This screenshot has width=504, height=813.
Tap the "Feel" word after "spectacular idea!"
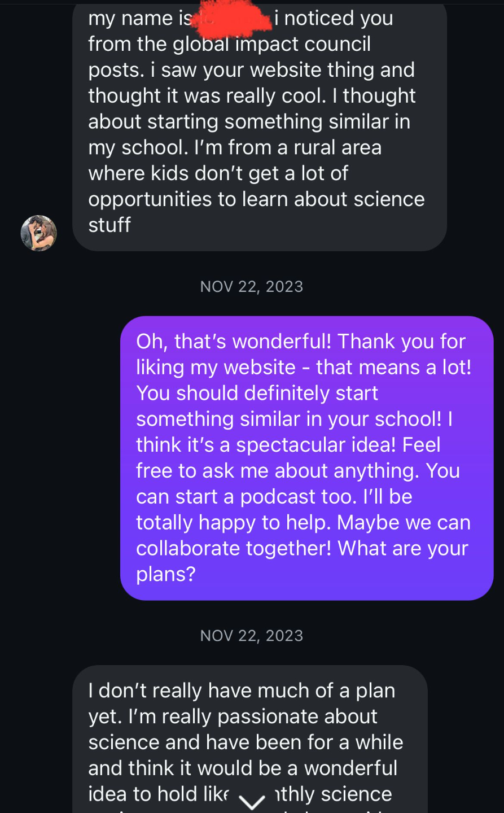[421, 445]
